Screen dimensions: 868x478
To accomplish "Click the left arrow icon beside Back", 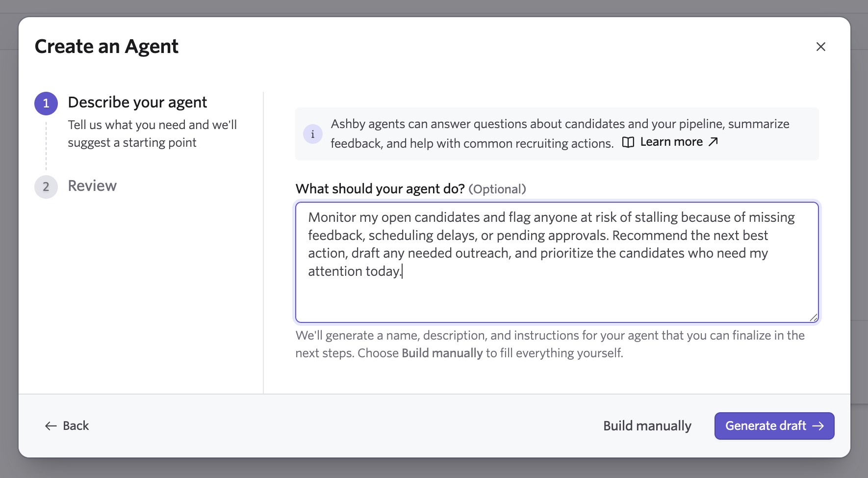I will point(51,426).
